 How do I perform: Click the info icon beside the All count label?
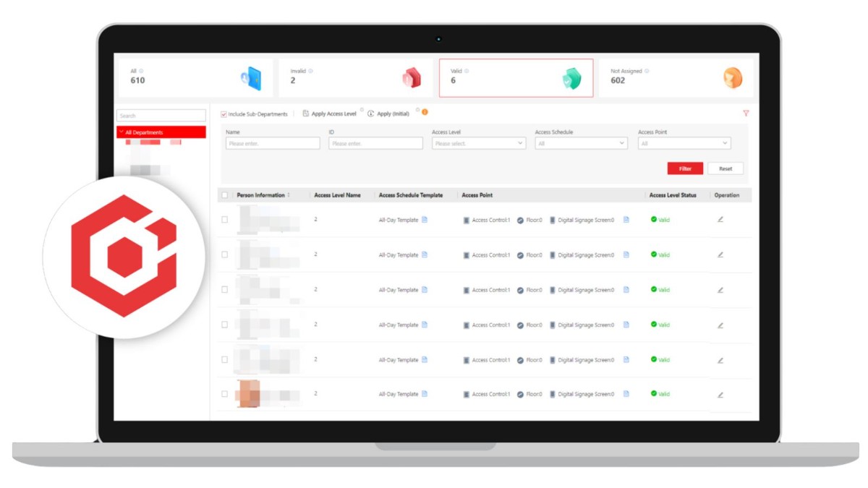point(141,71)
